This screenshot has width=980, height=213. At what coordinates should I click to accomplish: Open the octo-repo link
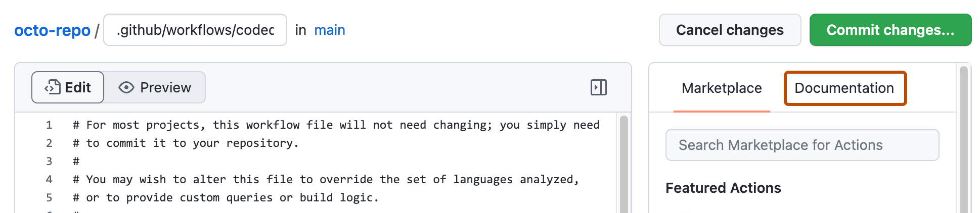pyautogui.click(x=52, y=30)
